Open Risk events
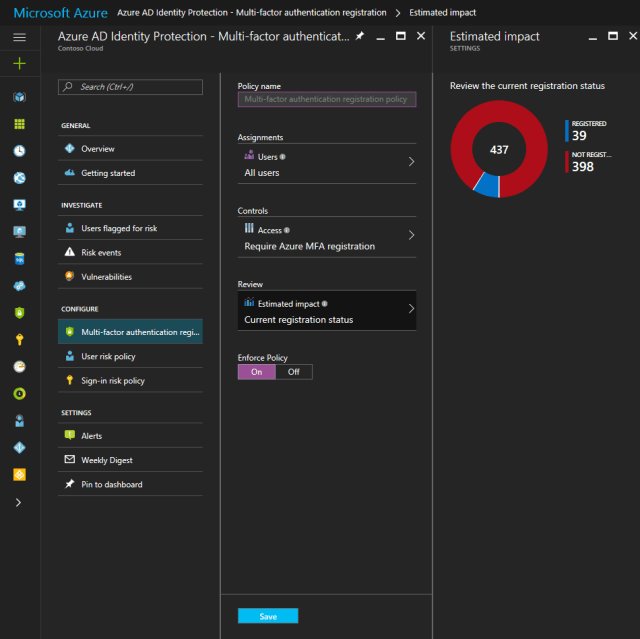 (130, 252)
